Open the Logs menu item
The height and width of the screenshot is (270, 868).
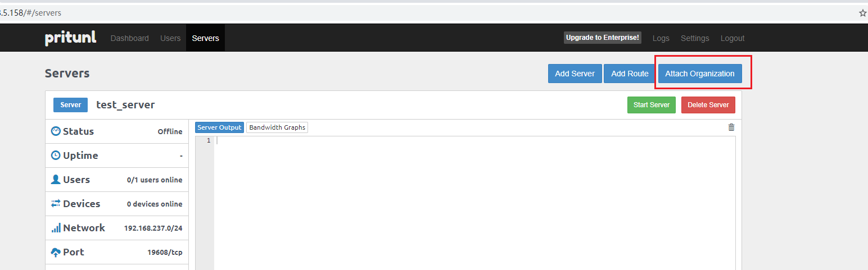click(661, 38)
